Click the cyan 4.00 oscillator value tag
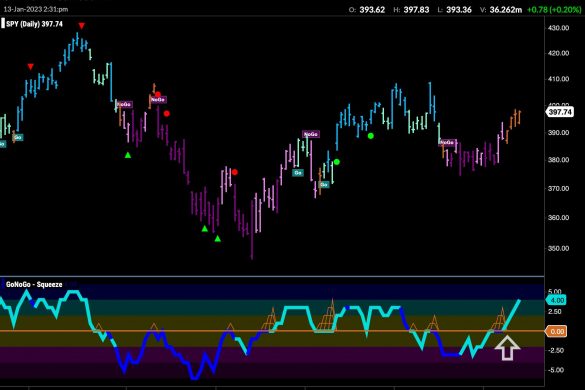 coord(557,300)
